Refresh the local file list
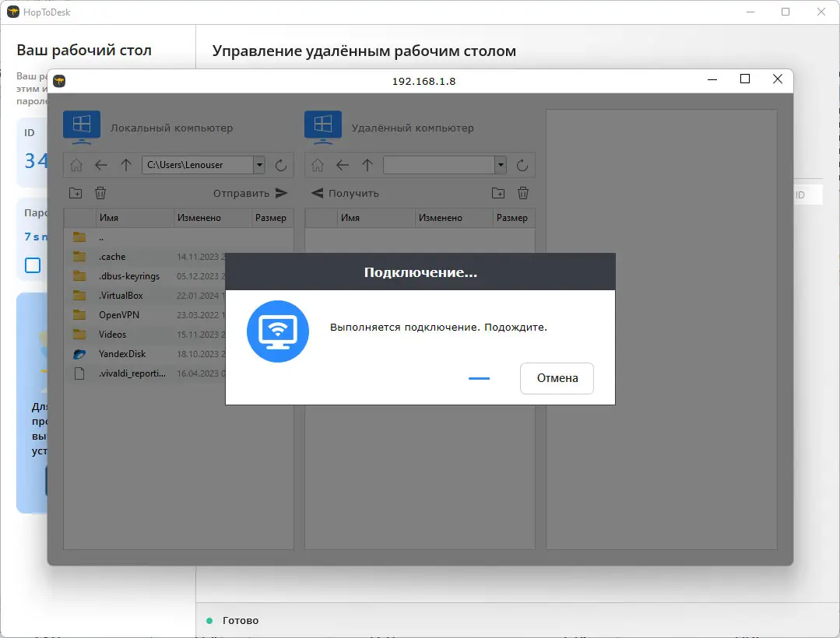The width and height of the screenshot is (840, 638). pos(281,164)
